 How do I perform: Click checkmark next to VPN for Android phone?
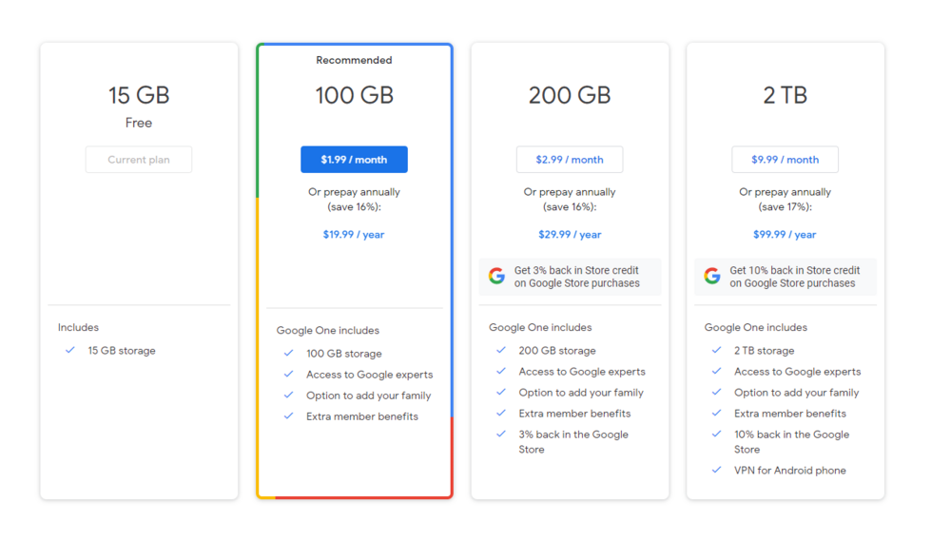pyautogui.click(x=717, y=471)
